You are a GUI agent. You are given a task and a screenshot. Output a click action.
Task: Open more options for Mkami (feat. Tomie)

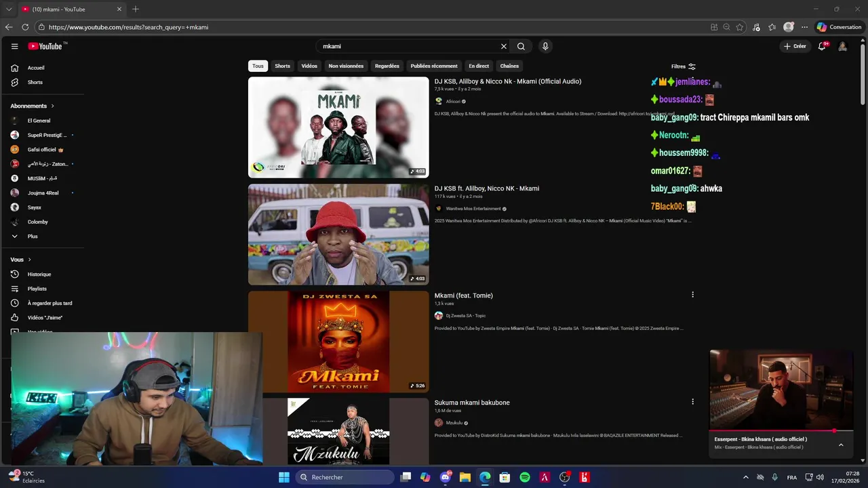(x=692, y=295)
